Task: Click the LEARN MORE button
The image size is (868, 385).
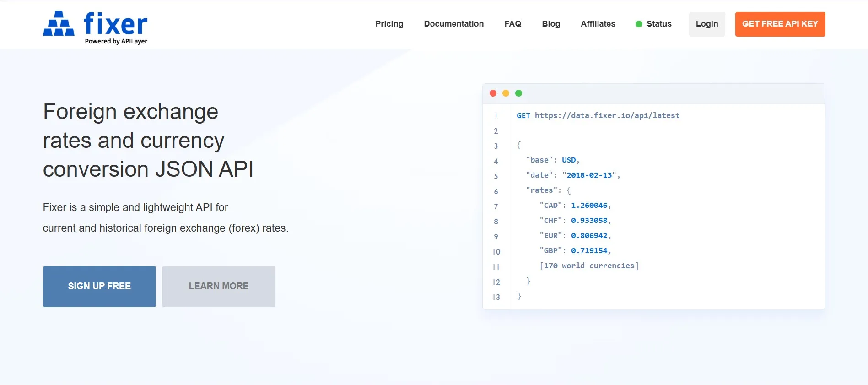Action: click(x=219, y=287)
